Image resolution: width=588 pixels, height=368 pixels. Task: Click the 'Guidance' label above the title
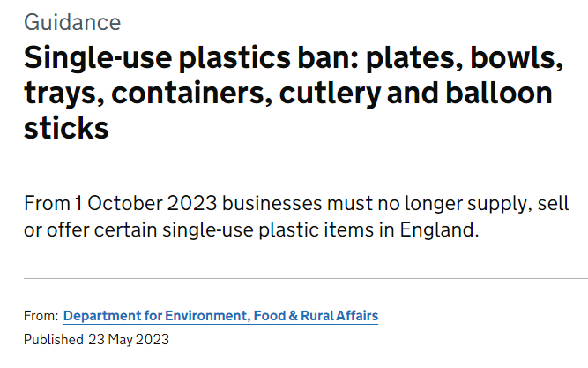[x=72, y=22]
